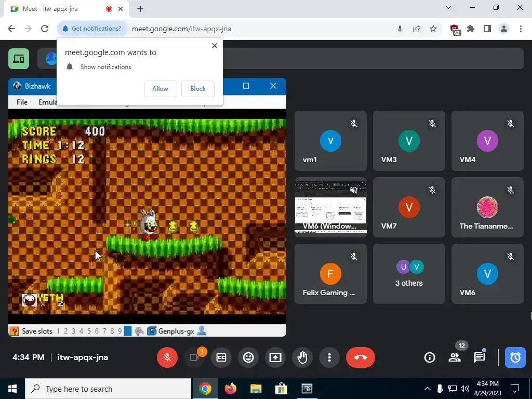The height and width of the screenshot is (399, 532).
Task: Click the address bar microphone icon
Action: [400, 29]
